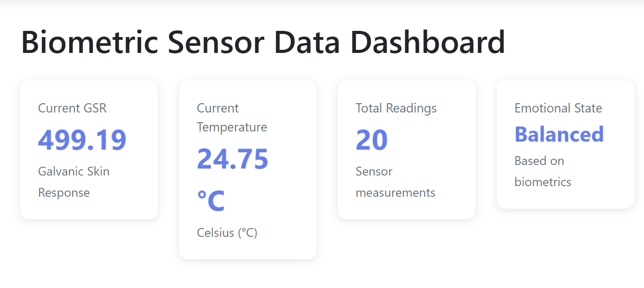Click the gray Celsius (°C) caption
The width and height of the screenshot is (644, 288).
tap(227, 232)
